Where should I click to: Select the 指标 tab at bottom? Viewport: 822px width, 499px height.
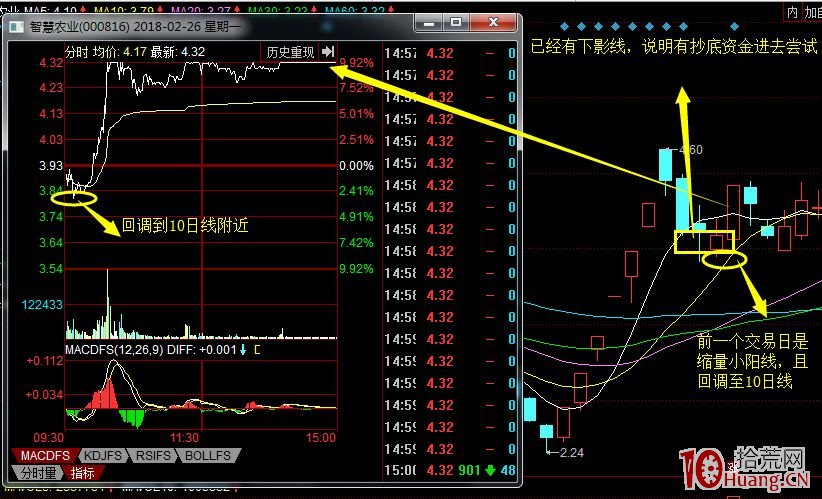click(82, 472)
